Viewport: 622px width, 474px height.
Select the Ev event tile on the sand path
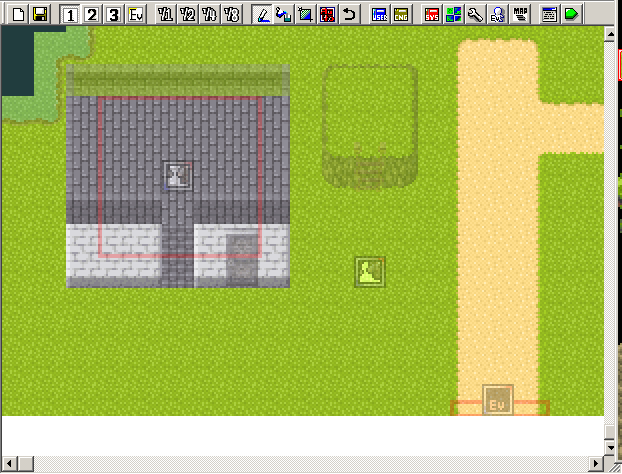498,401
